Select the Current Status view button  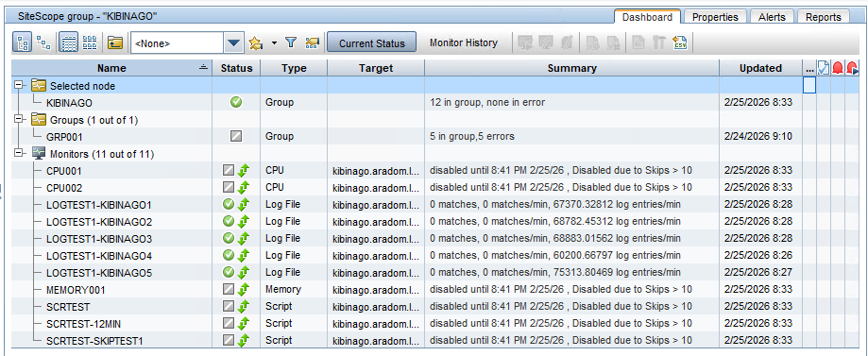pyautogui.click(x=371, y=42)
